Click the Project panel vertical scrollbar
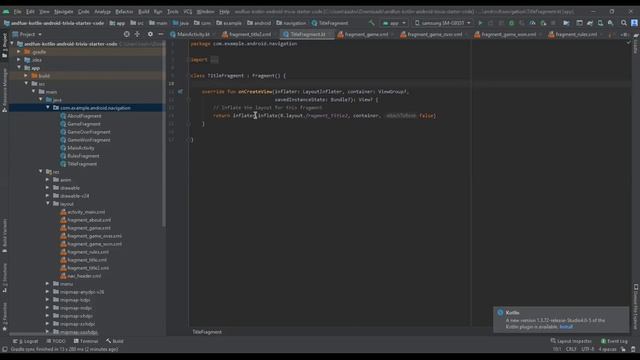Image resolution: width=640 pixels, height=360 pixels. pos(164,135)
